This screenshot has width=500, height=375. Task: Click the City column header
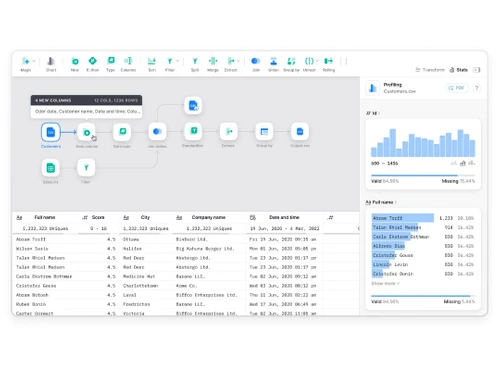pyautogui.click(x=145, y=217)
